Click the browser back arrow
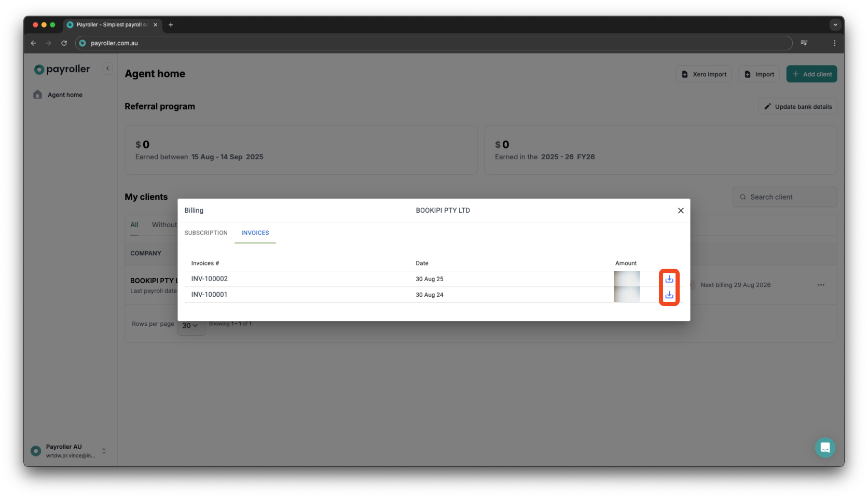 pos(33,43)
